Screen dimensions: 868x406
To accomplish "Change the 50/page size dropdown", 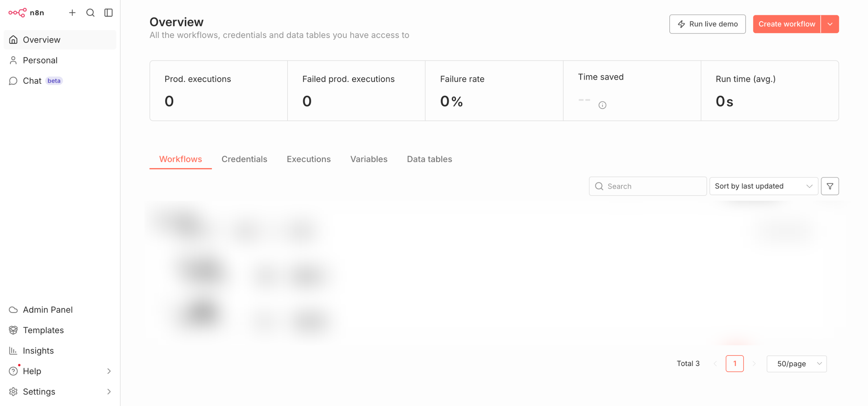I will [x=796, y=364].
